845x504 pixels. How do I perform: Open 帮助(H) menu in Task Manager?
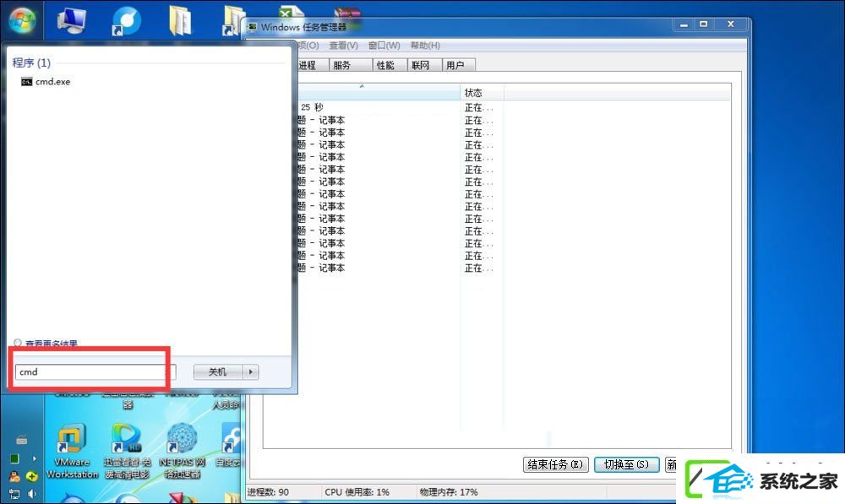tap(425, 46)
